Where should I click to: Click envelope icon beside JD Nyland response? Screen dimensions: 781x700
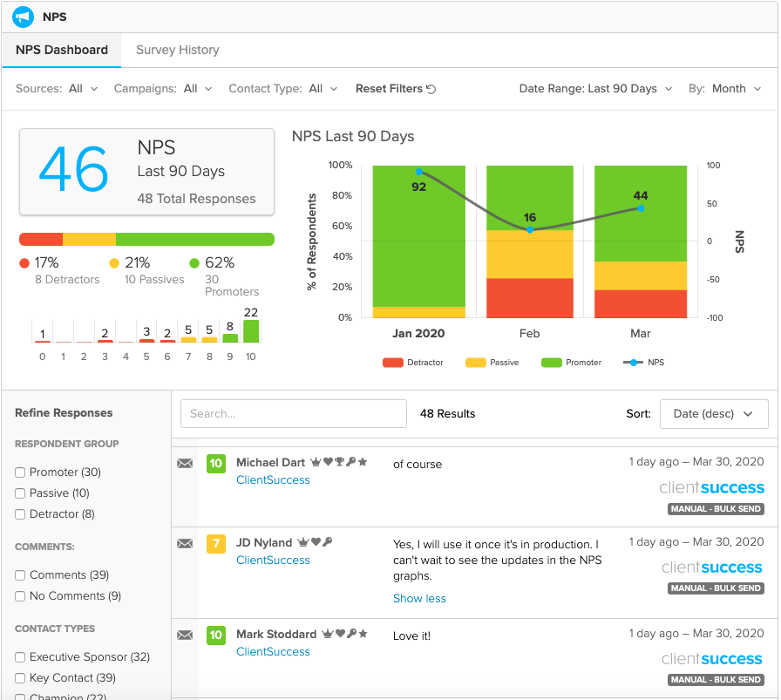tap(185, 544)
